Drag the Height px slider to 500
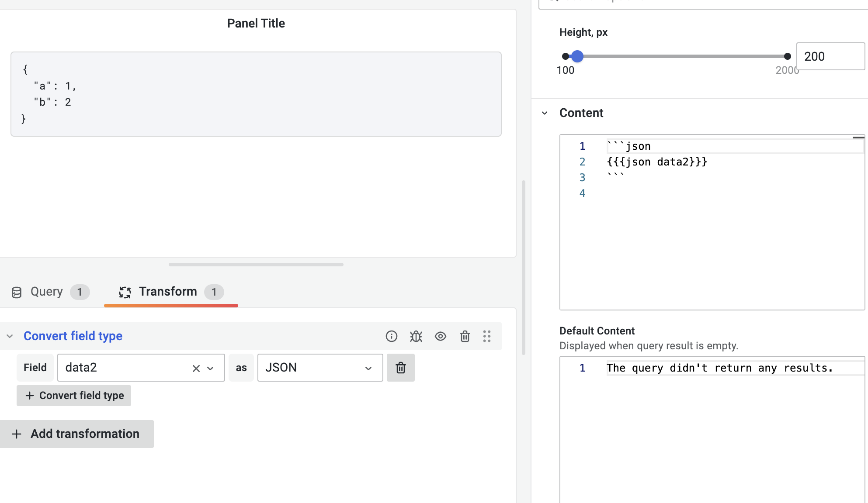 coord(611,56)
